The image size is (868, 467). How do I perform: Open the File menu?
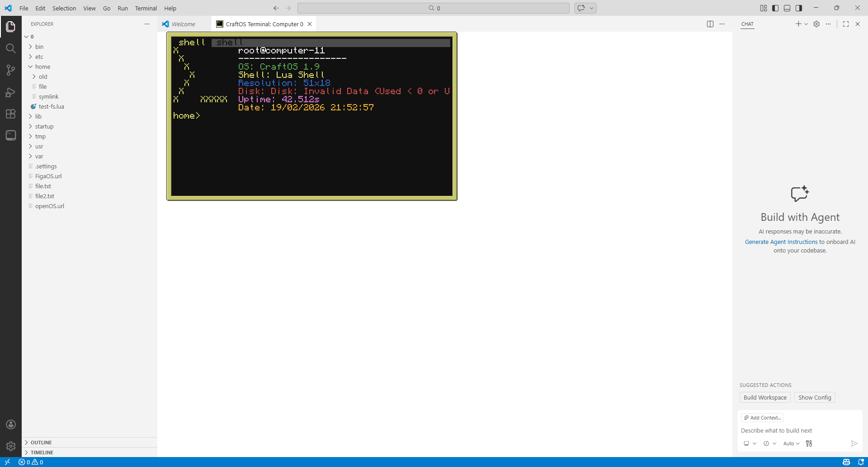click(24, 8)
